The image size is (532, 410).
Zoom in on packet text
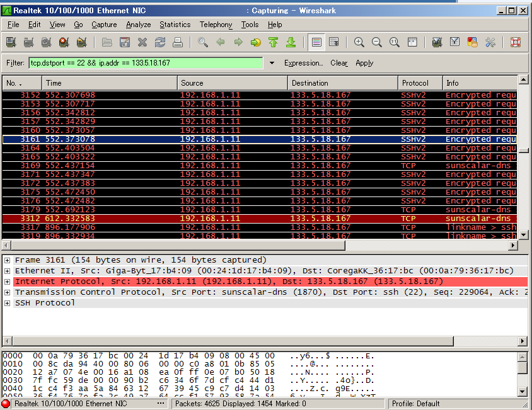[359, 42]
